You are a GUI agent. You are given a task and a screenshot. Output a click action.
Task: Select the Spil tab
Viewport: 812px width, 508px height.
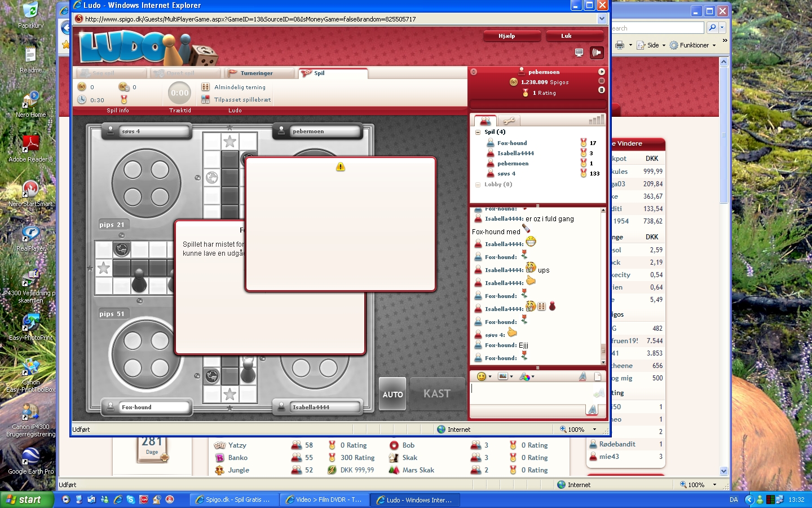pos(319,73)
